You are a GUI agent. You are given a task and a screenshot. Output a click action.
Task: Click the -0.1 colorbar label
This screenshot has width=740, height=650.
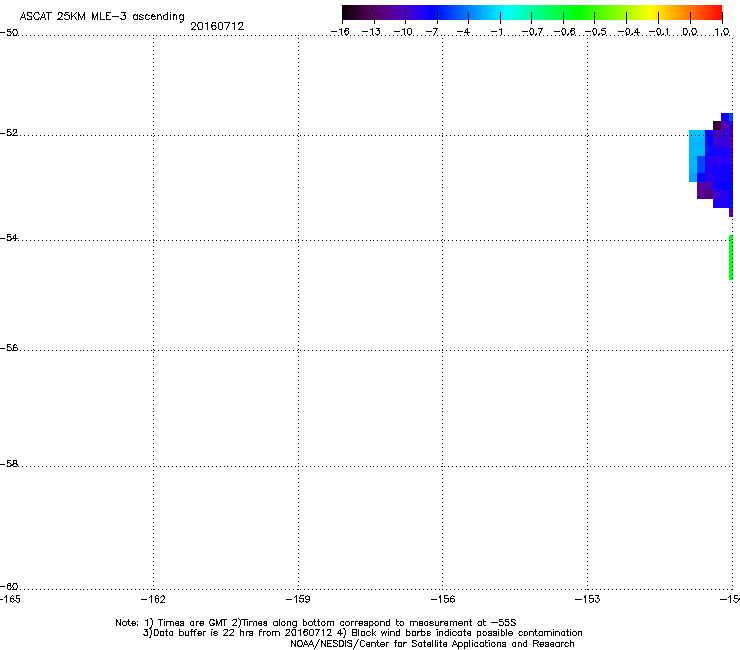659,32
